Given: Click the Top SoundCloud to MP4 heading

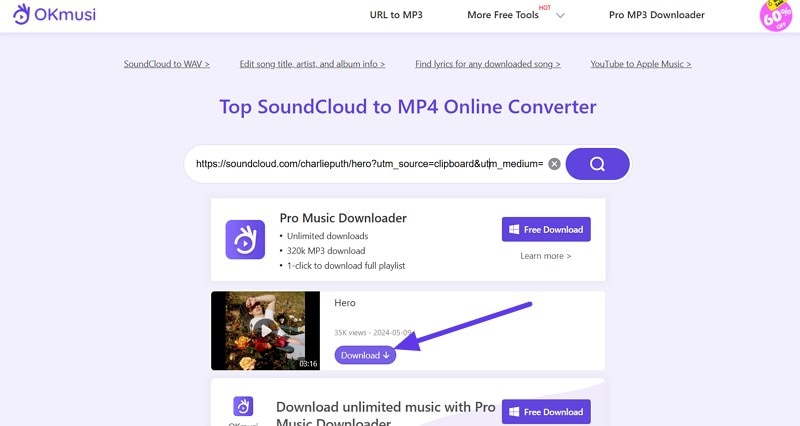Looking at the screenshot, I should click(408, 107).
